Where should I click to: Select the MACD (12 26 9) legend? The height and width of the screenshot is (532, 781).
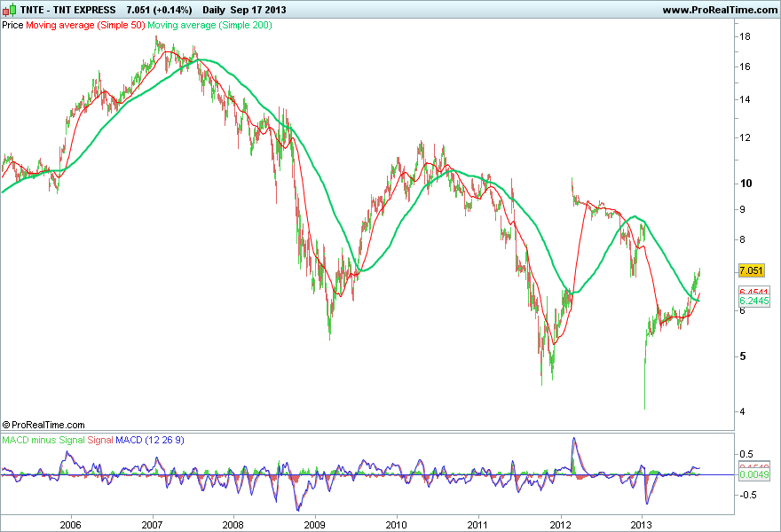150,440
